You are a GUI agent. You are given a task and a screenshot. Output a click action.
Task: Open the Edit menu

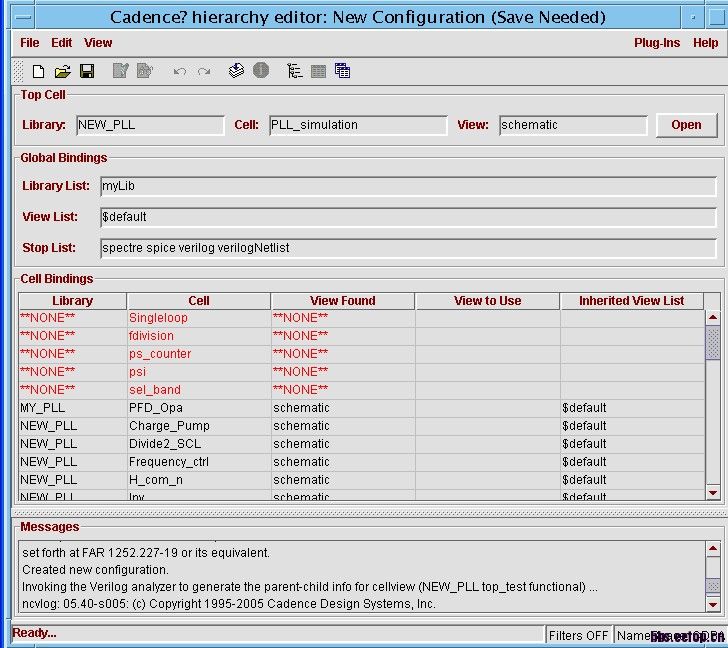[61, 43]
